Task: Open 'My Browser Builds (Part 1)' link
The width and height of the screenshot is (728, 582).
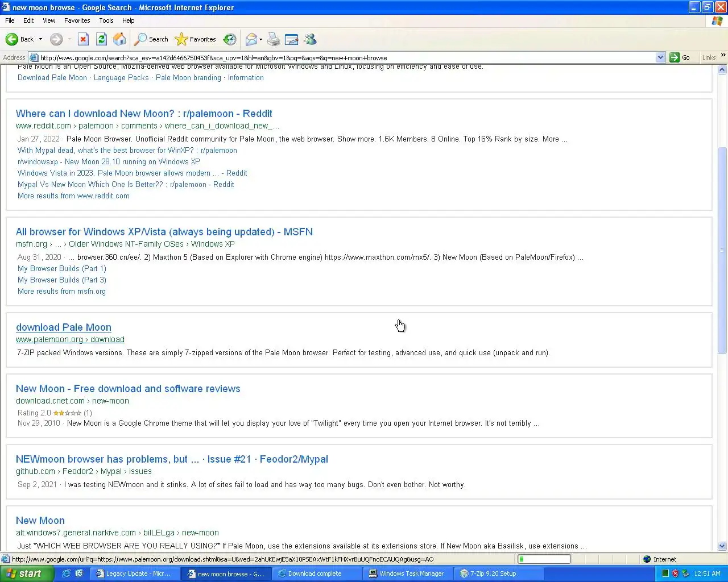Action: (x=62, y=269)
